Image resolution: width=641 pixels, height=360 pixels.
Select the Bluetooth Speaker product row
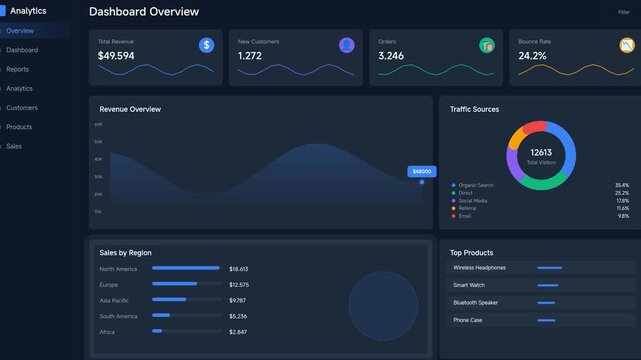(541, 303)
